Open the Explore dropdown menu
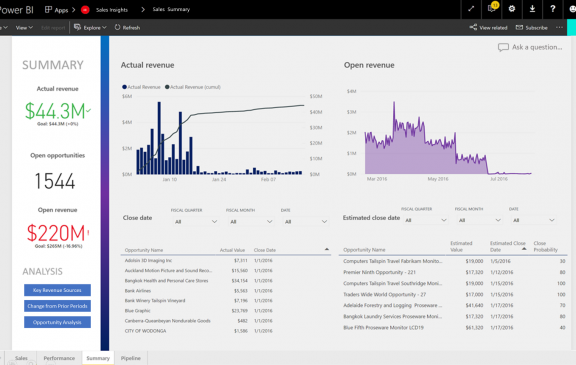The image size is (576, 365). [90, 28]
